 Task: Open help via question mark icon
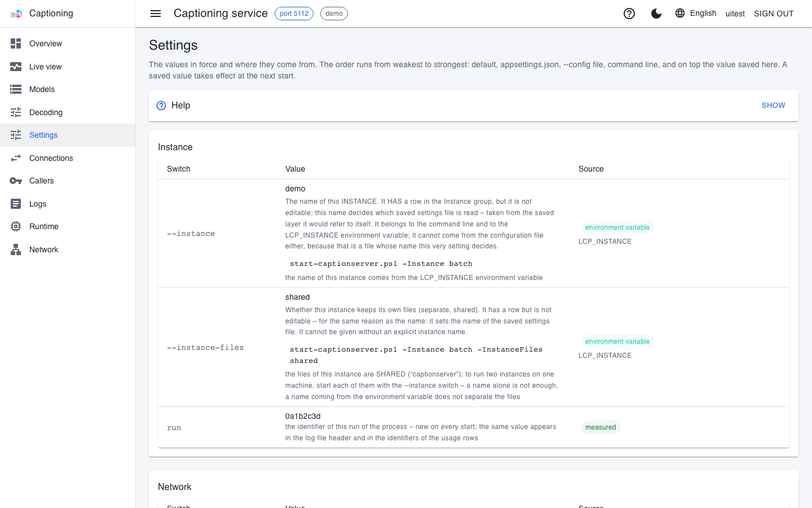point(629,14)
